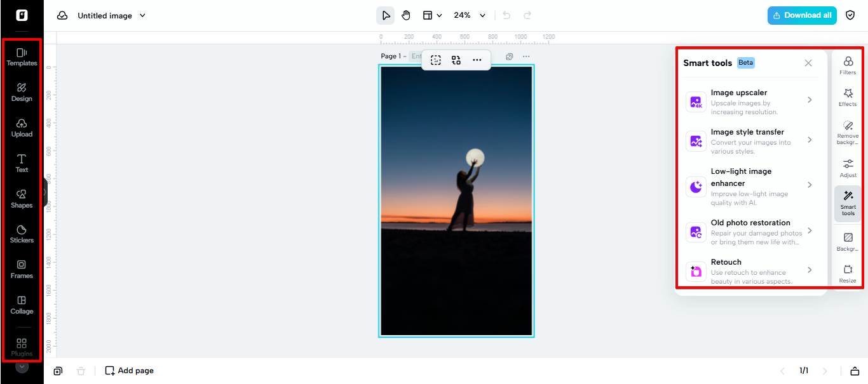
Task: Open the Remove background tool
Action: 848,133
